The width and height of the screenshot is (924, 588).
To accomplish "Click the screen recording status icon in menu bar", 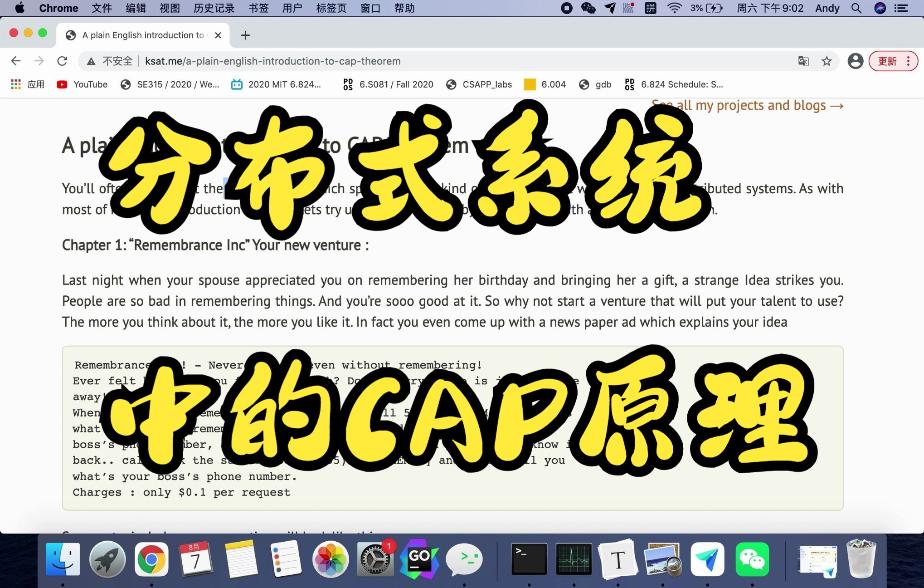I will (x=566, y=8).
